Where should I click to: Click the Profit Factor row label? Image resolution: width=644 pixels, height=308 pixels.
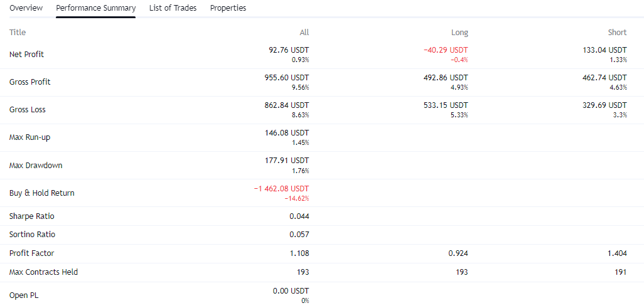pos(31,253)
